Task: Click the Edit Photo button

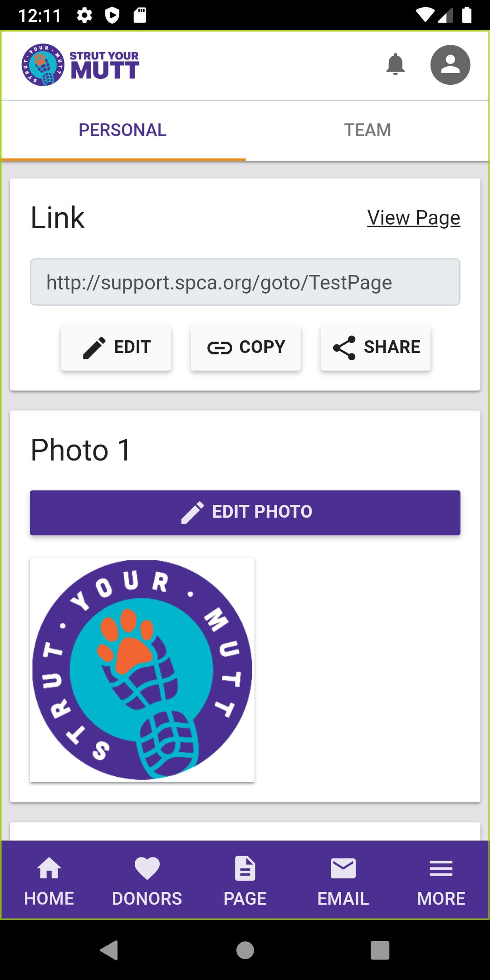Action: coord(245,512)
